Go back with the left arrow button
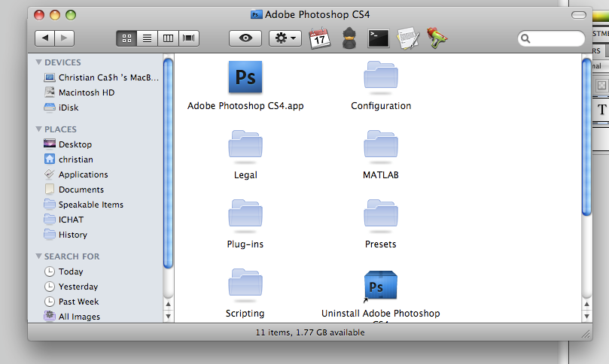609x364 pixels. (x=44, y=38)
